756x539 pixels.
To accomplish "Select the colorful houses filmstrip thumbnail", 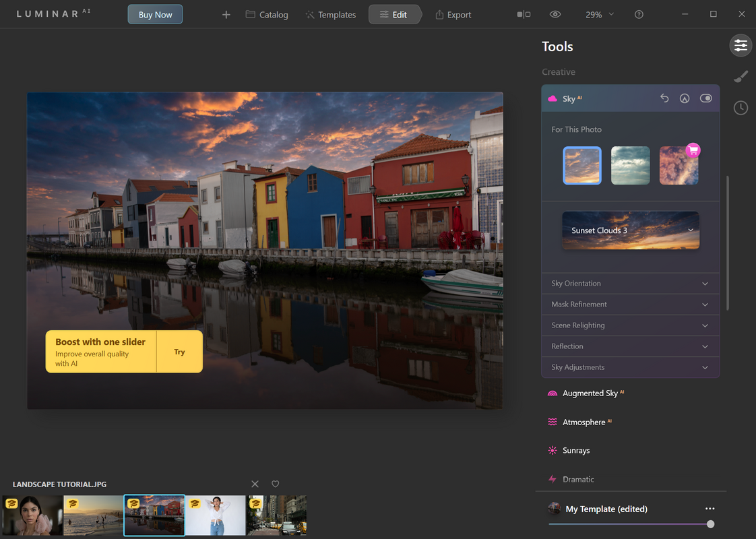I will (x=154, y=515).
